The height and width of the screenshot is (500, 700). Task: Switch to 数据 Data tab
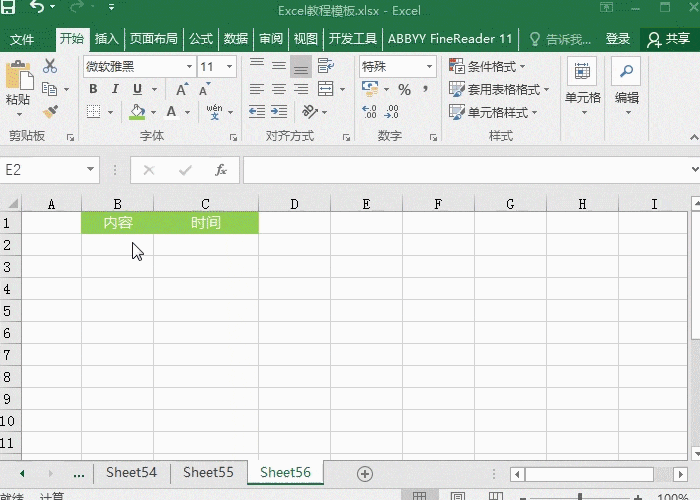pyautogui.click(x=236, y=39)
